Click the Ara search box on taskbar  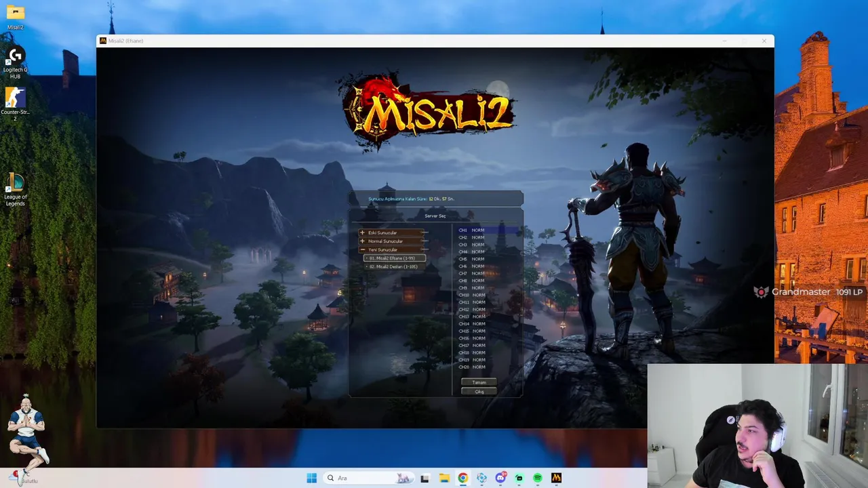coord(370,478)
